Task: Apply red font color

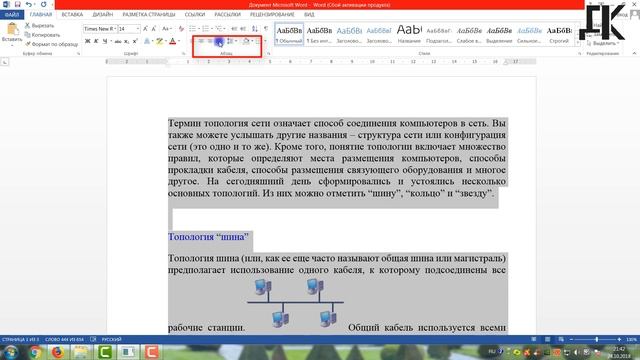Action: (172, 41)
